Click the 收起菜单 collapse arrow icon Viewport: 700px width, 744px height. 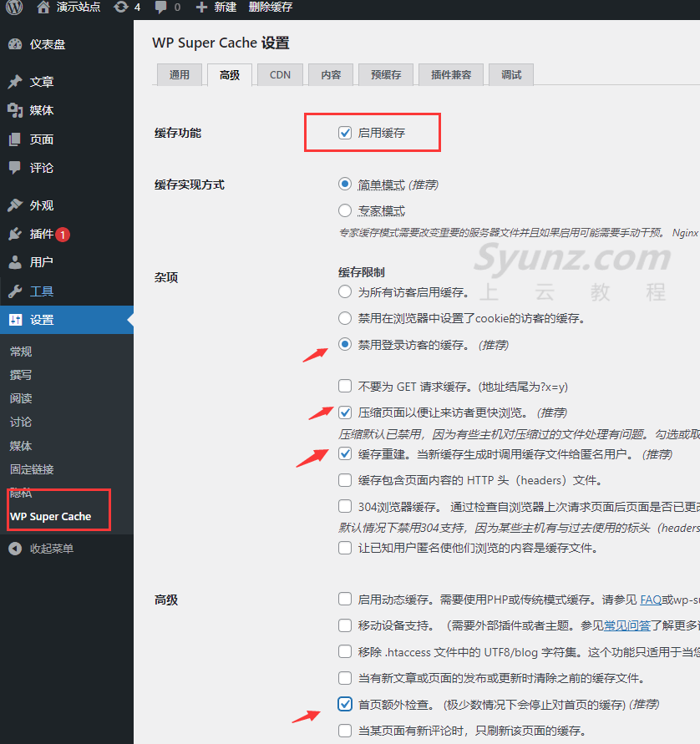click(15, 549)
